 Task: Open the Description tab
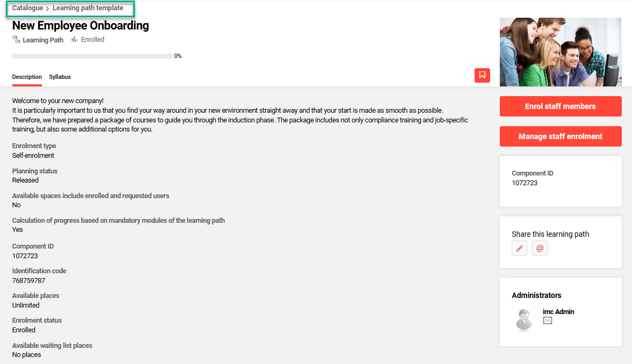[27, 77]
